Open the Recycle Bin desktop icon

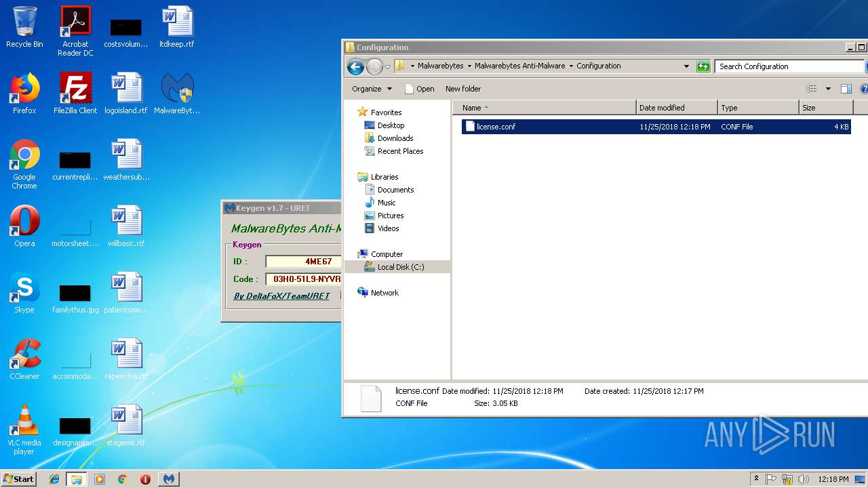tap(24, 28)
